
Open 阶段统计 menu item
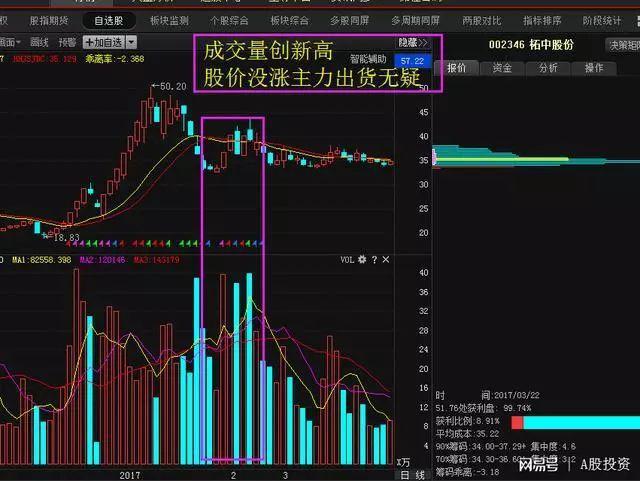(602, 21)
